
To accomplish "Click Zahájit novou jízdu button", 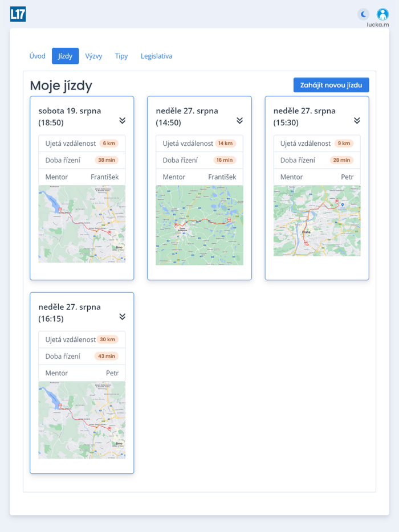I will (x=331, y=85).
